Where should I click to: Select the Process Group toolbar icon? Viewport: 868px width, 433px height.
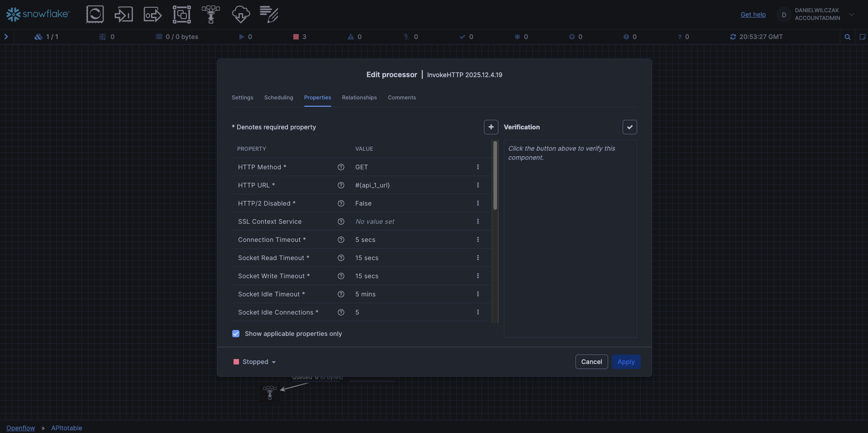click(181, 15)
